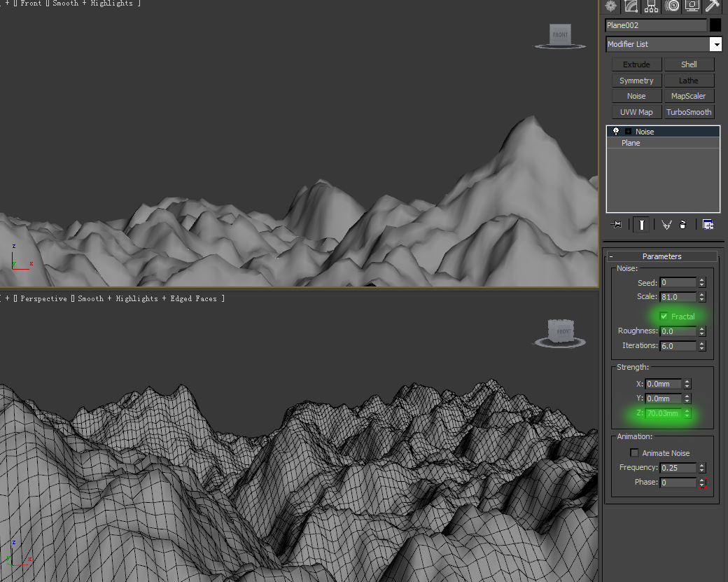Screen dimensions: 728x582
Task: Click the Pin Stack icon
Action: [x=616, y=224]
